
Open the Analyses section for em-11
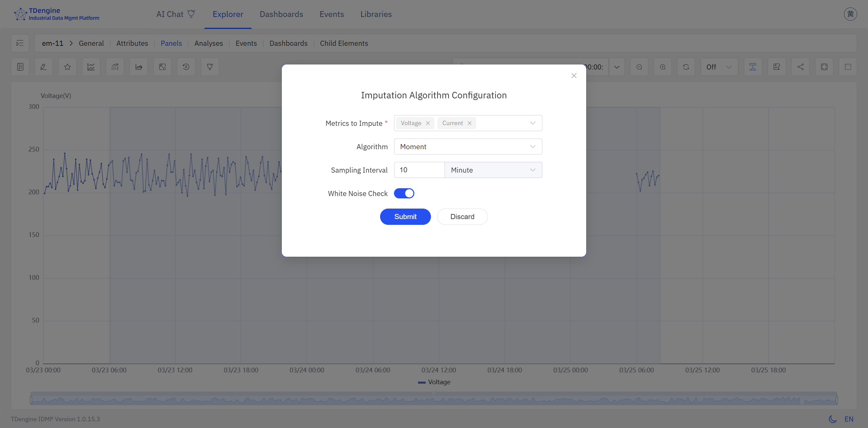[x=208, y=43]
